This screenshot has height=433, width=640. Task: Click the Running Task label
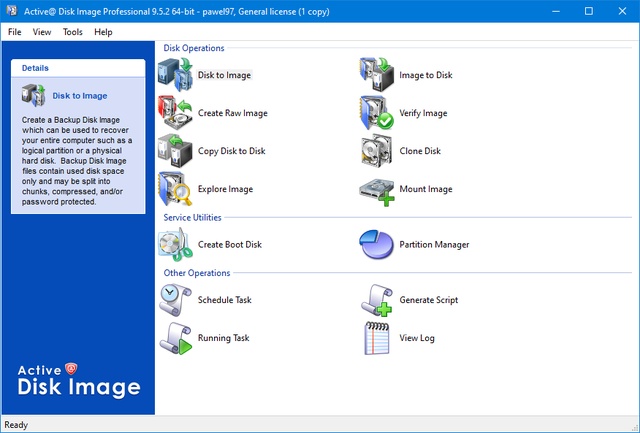(x=223, y=338)
